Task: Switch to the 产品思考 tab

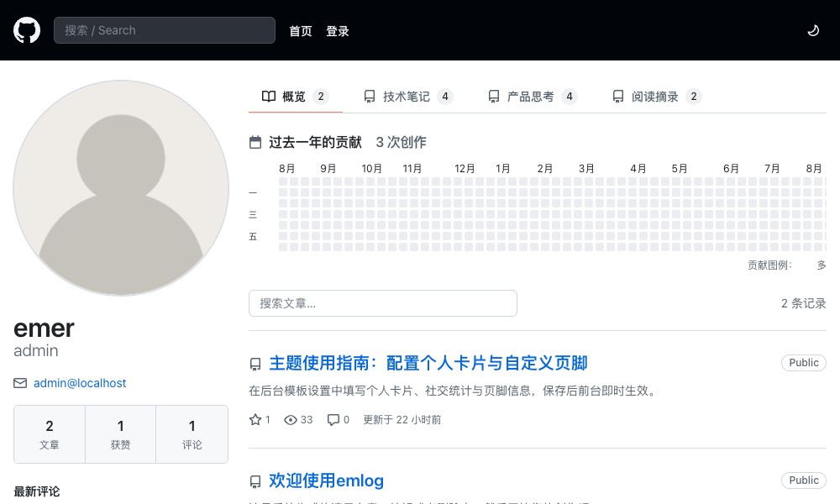Action: point(533,97)
